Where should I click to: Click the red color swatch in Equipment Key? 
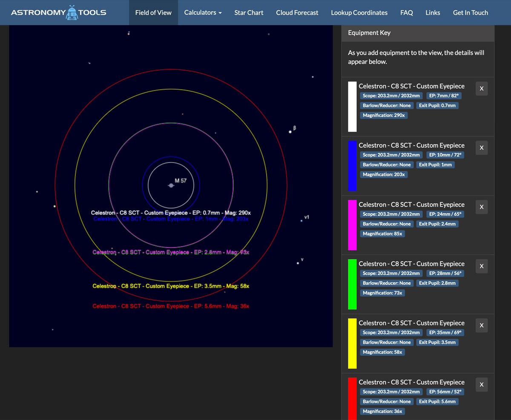[352, 399]
